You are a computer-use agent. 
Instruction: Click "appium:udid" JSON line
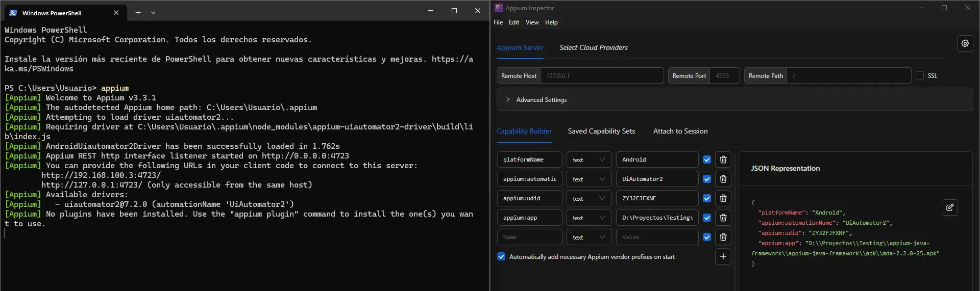[x=805, y=233]
